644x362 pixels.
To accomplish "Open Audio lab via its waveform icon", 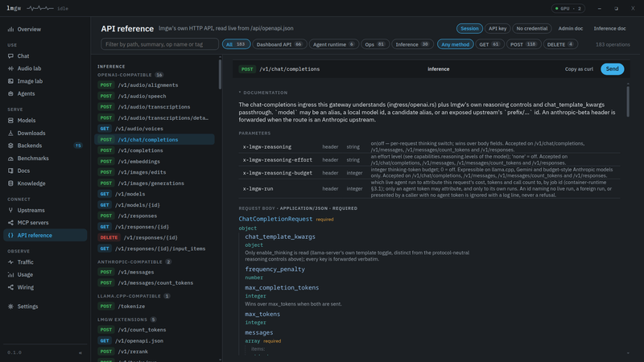I will 10,68.
